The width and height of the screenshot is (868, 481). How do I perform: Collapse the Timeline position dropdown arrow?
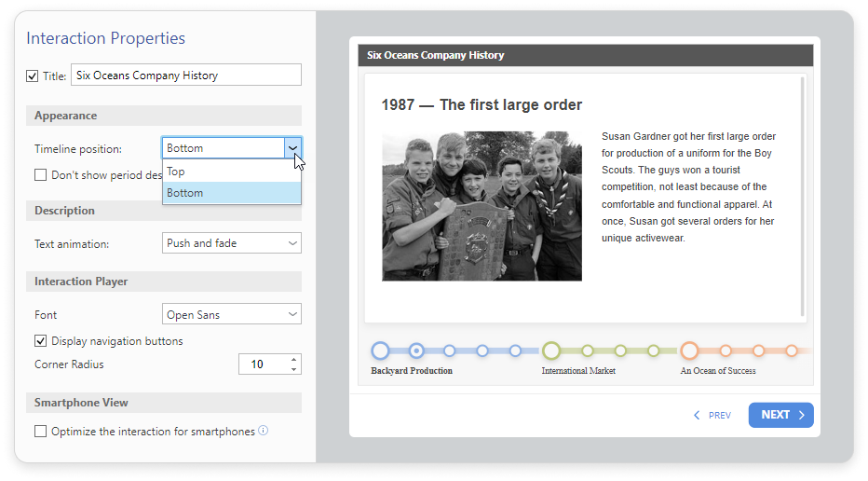click(292, 148)
